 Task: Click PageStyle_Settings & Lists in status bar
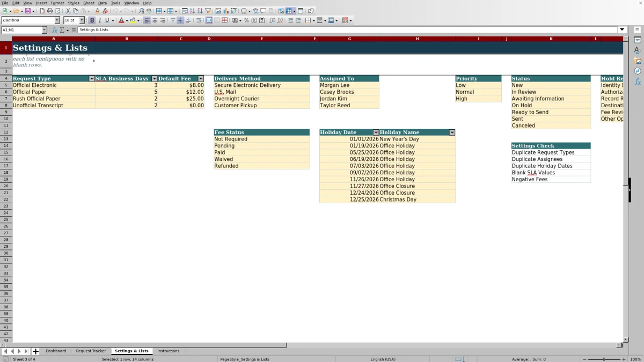[x=245, y=359]
